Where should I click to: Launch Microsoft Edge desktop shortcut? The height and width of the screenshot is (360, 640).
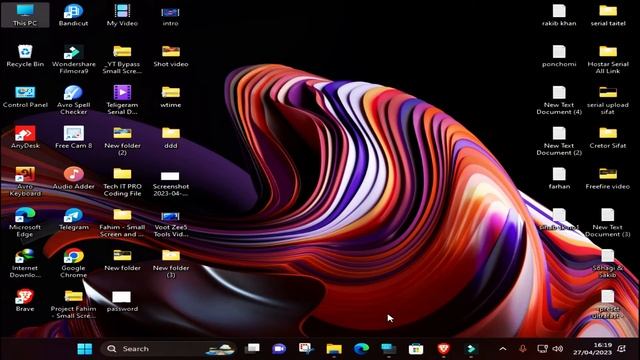click(x=25, y=222)
